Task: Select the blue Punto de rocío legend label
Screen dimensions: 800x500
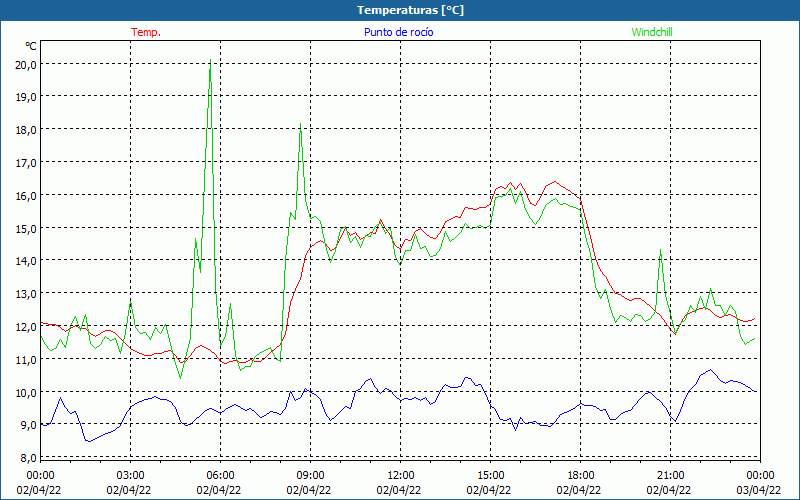Action: [398, 32]
